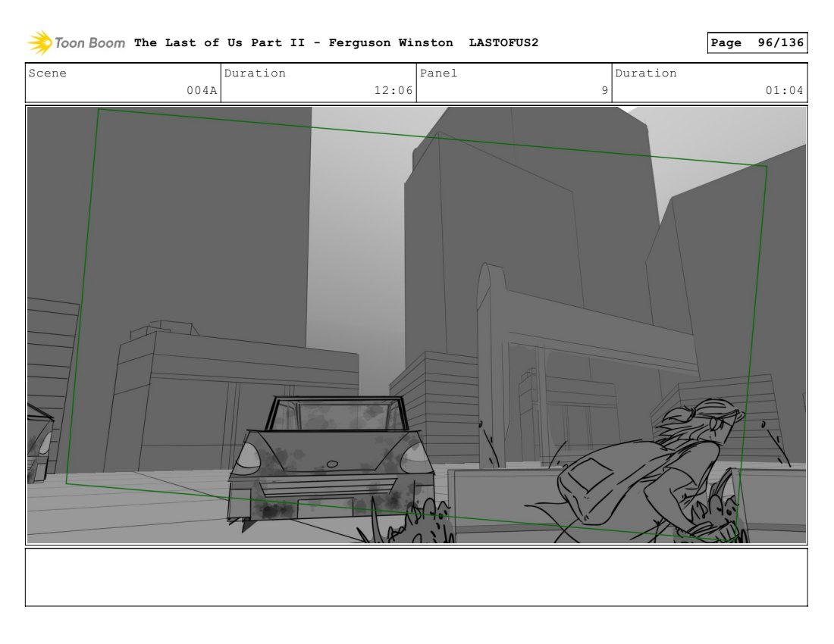The height and width of the screenshot is (644, 834).
Task: Click the 'Scene' header label
Action: tap(47, 73)
